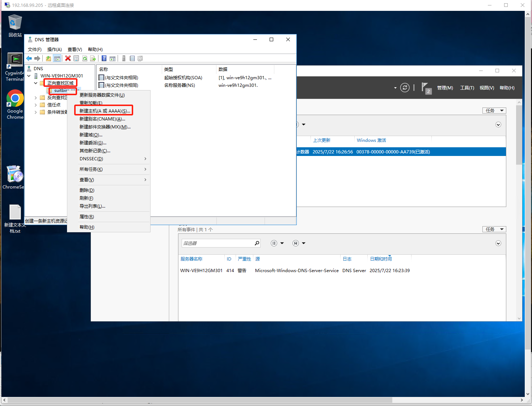Choose 刷新(F) from context menu
Viewport: 532px width, 406px height.
[x=109, y=198]
